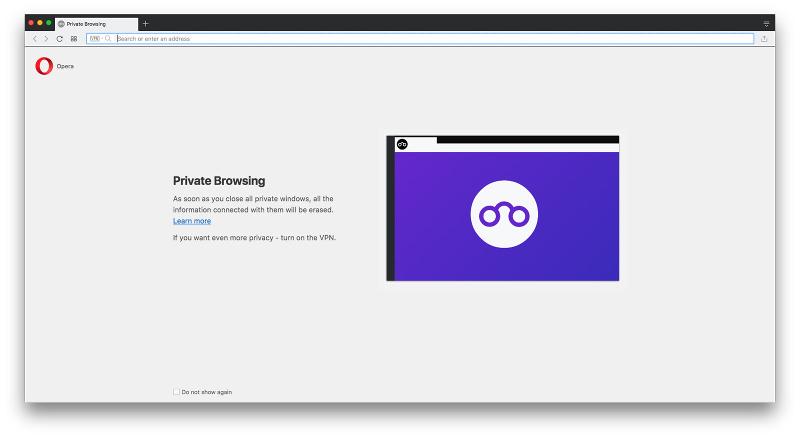Check the Do not show again box
The height and width of the screenshot is (438, 800).
177,392
